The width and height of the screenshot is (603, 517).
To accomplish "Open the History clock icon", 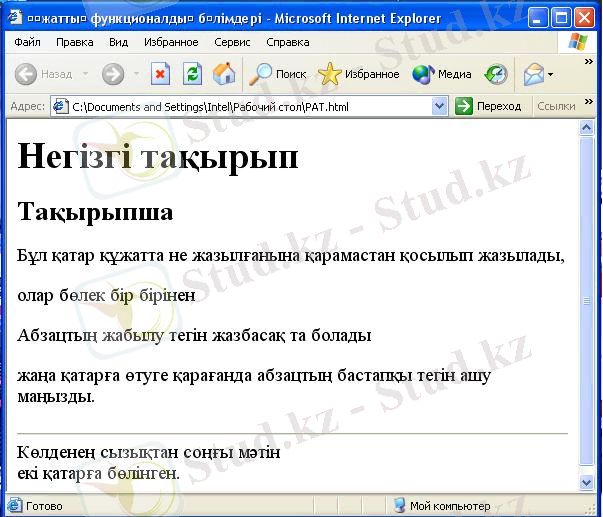I will 496,74.
